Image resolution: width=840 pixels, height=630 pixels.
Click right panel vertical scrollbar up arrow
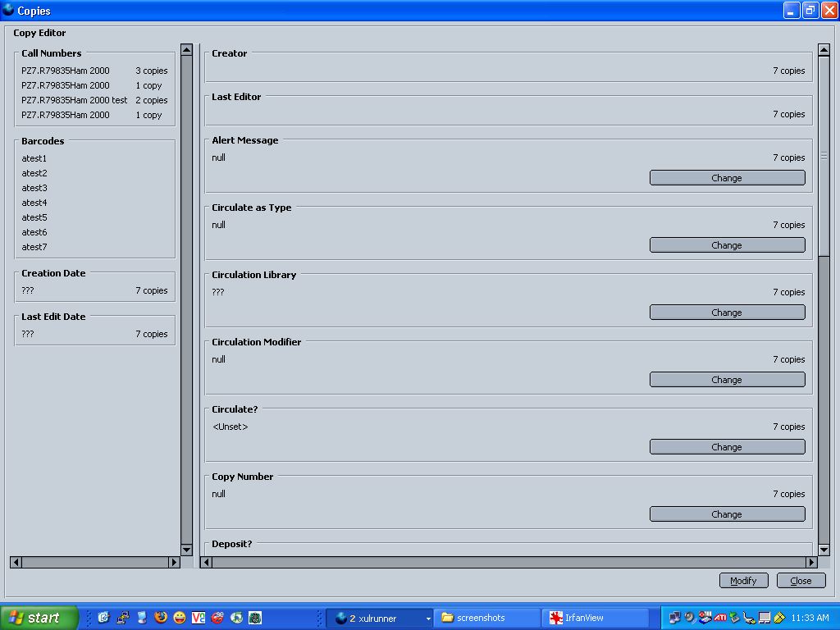pos(824,50)
